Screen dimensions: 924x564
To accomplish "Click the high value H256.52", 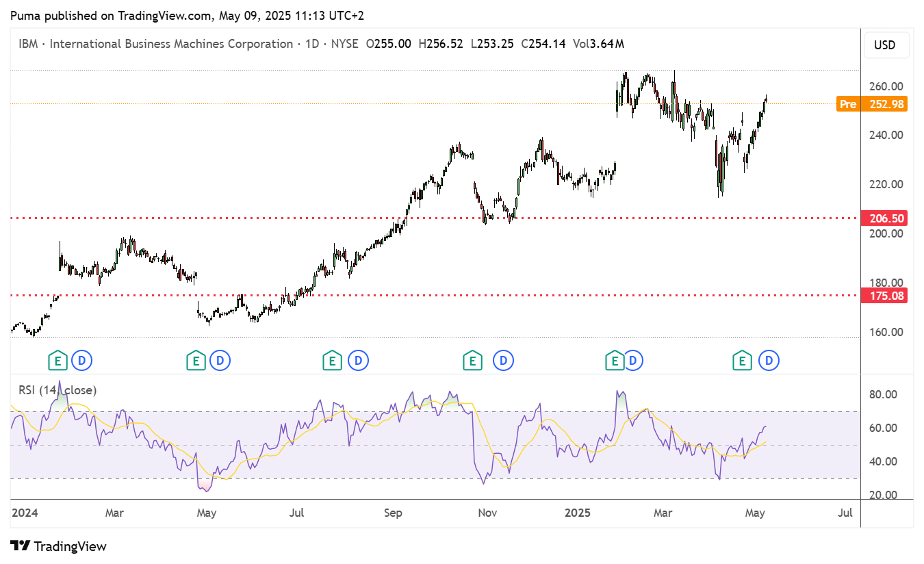I will 441,44.
